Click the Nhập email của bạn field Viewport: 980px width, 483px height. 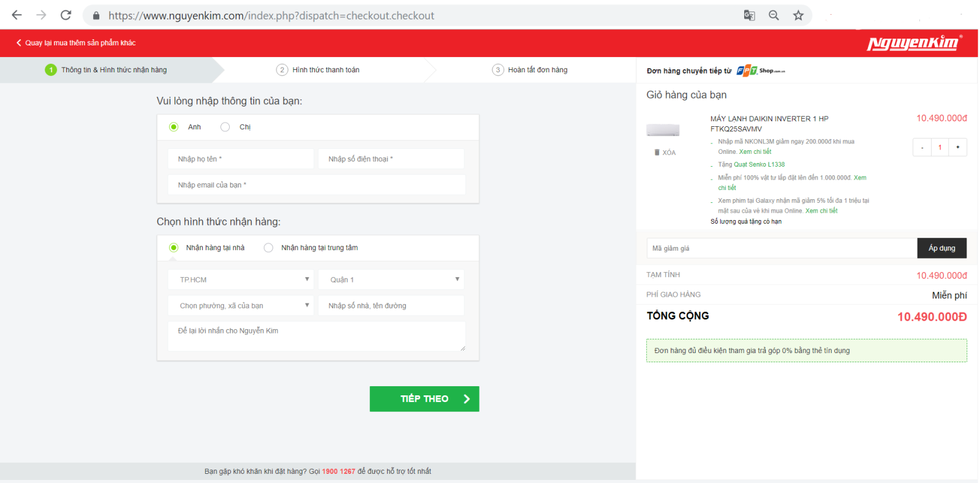pos(317,184)
